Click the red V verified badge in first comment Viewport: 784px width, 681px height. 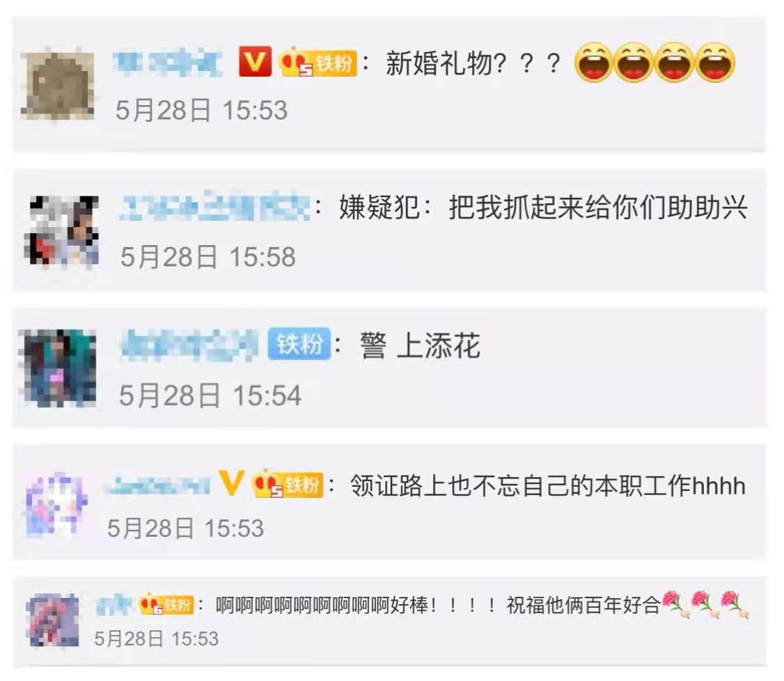pyautogui.click(x=255, y=62)
